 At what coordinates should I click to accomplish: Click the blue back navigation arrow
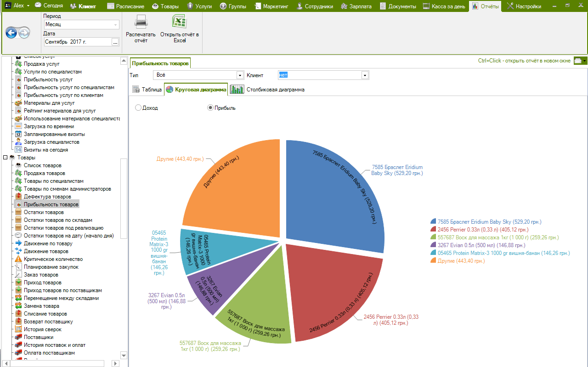pyautogui.click(x=11, y=33)
